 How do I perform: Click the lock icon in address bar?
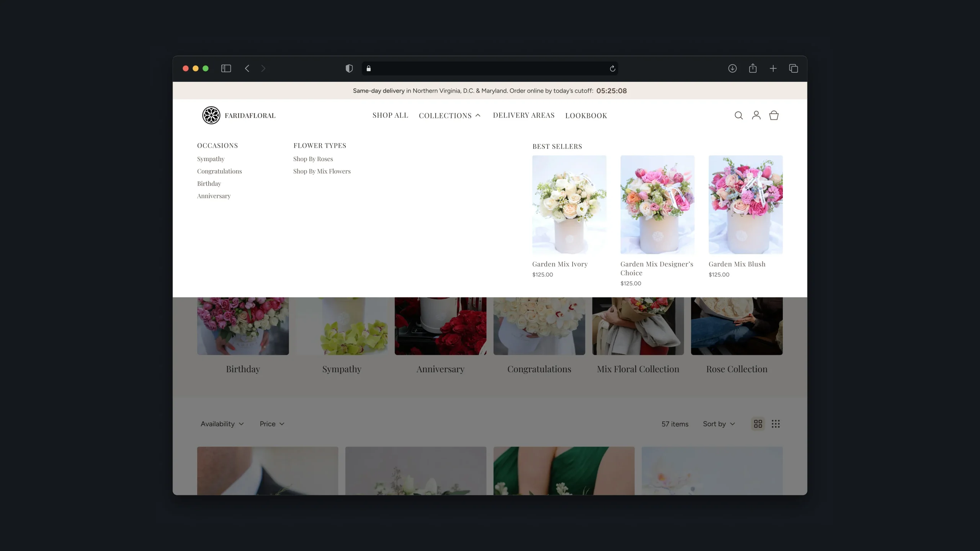point(368,68)
